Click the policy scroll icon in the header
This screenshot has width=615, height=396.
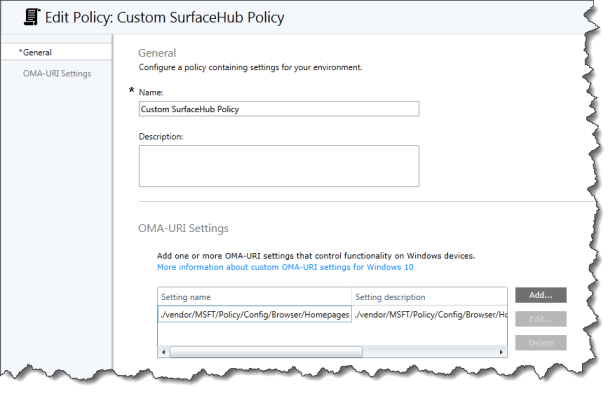point(32,17)
